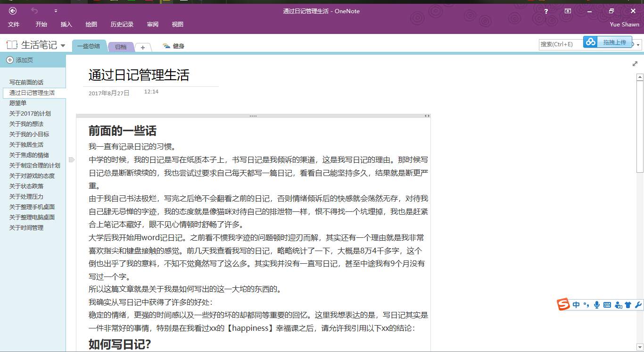Open the 关于对游戏的态度 page

pos(32,176)
